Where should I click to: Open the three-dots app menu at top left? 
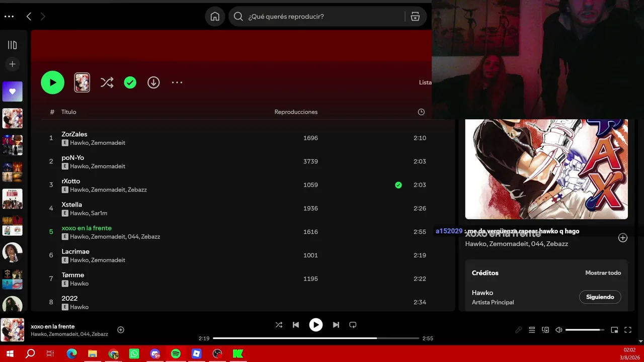click(9, 17)
